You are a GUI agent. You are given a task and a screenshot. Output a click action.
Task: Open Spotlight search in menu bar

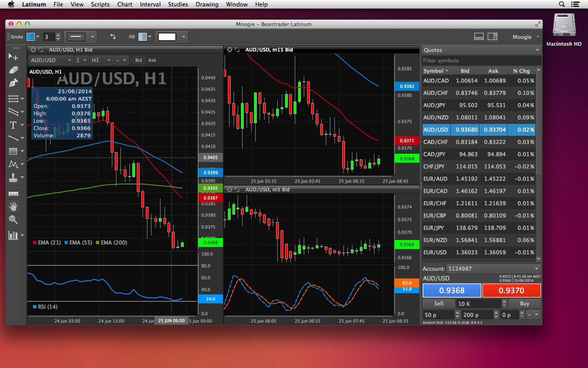[562, 4]
